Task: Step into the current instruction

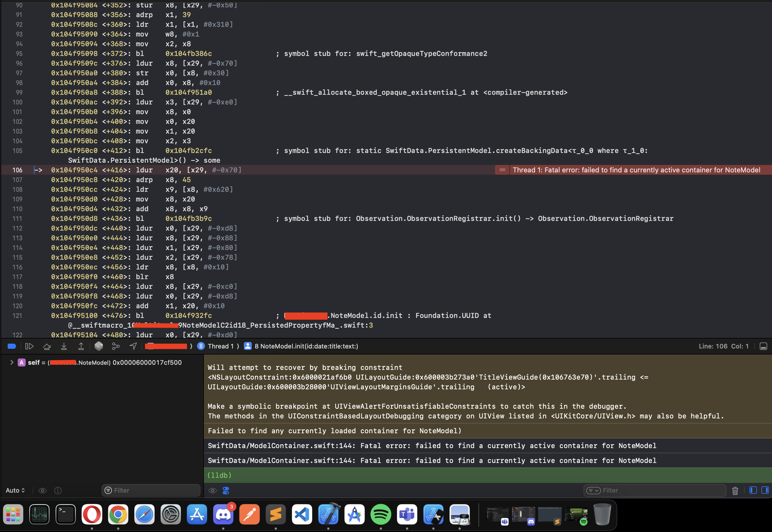Action: pos(64,346)
